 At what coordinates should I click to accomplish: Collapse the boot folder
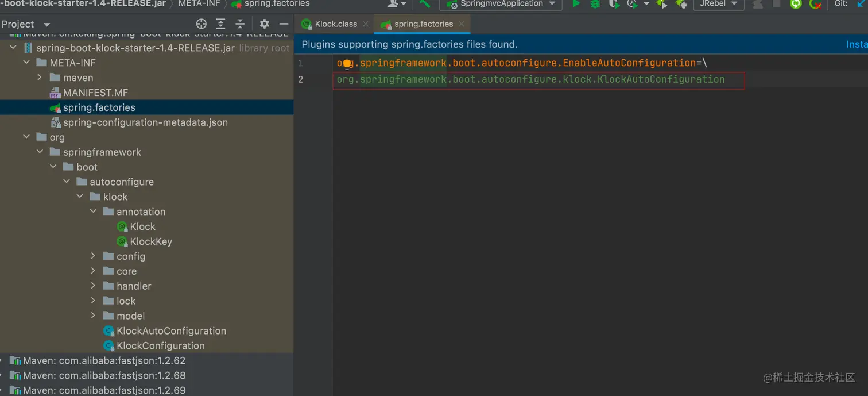pyautogui.click(x=53, y=167)
